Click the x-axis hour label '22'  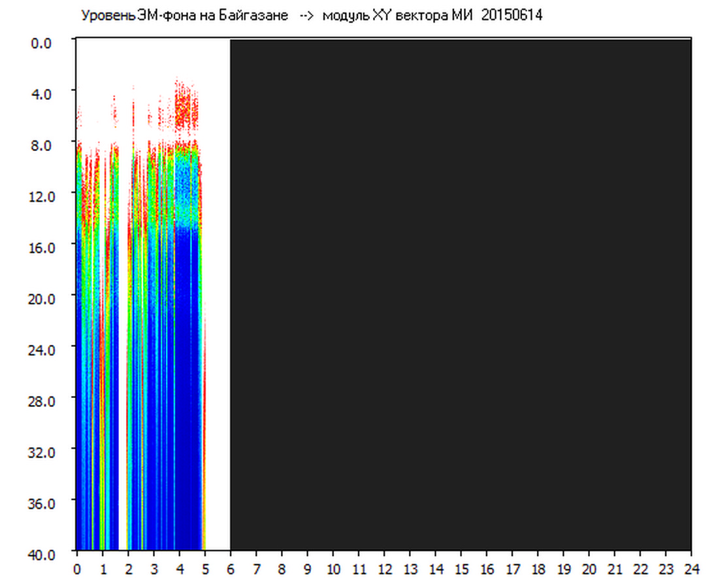tap(641, 569)
